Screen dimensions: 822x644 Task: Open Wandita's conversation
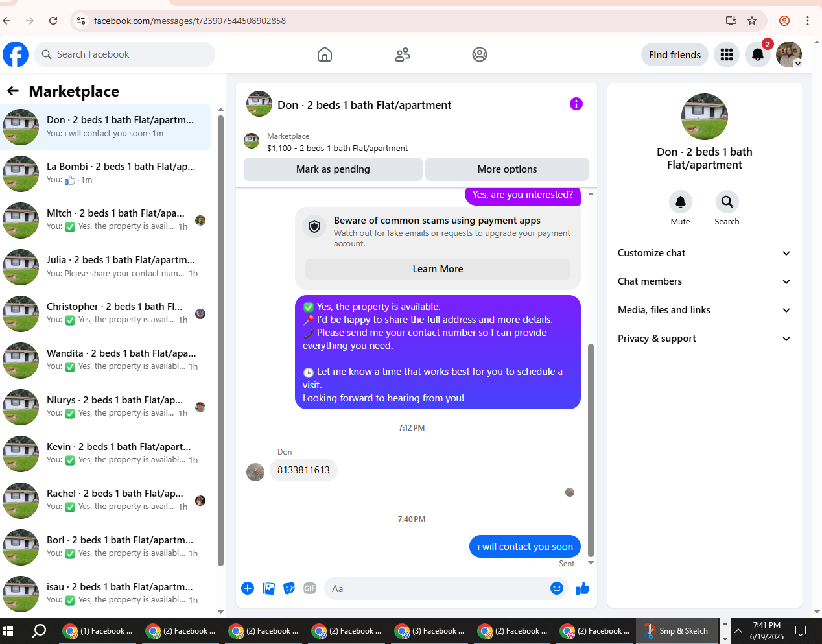(106, 361)
